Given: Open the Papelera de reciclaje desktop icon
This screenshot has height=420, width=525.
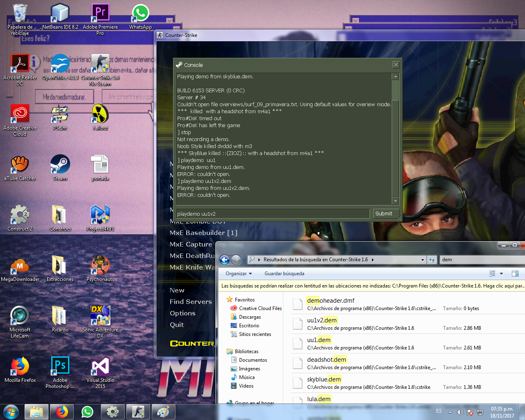Looking at the screenshot, I should pyautogui.click(x=20, y=20).
